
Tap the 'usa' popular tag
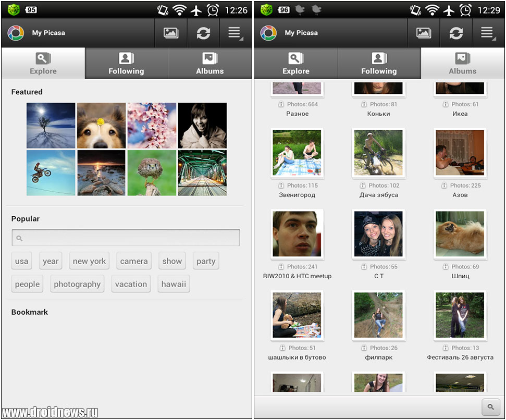pyautogui.click(x=21, y=261)
